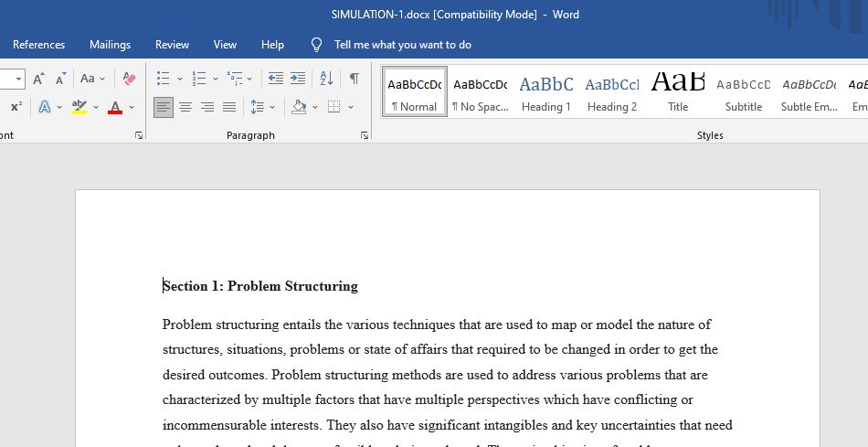Apply superscript formatting
Image resolution: width=868 pixels, height=447 pixels.
[x=16, y=107]
